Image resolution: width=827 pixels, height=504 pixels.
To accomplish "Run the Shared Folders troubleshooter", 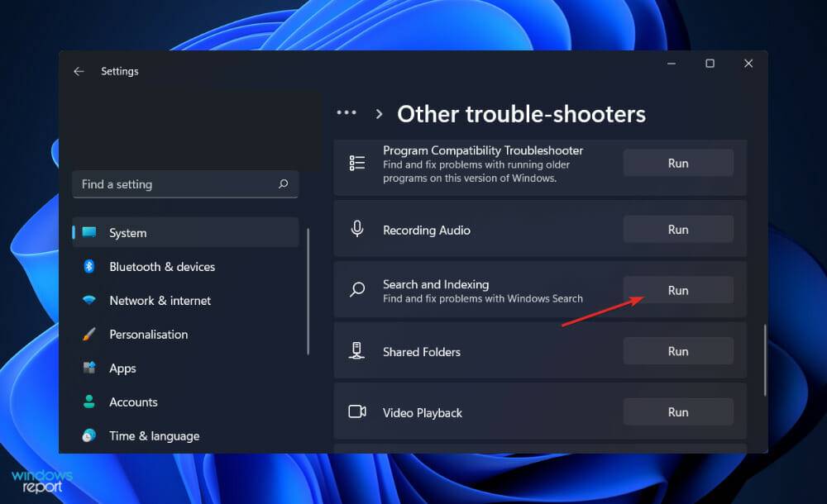I will pos(678,350).
